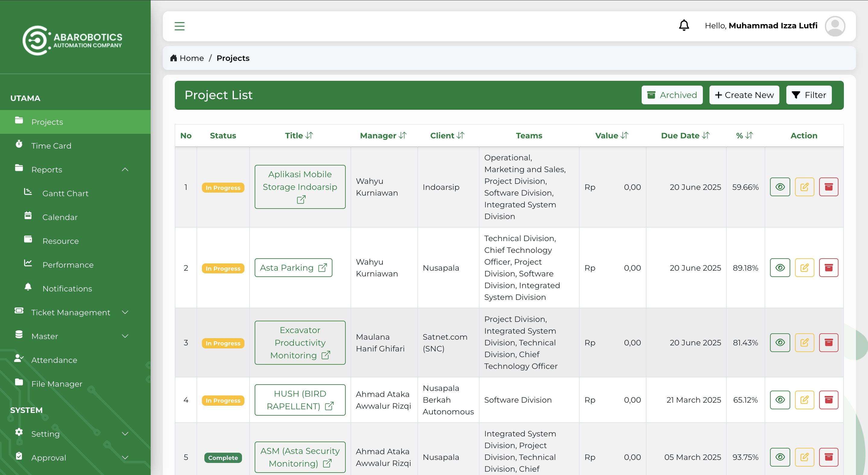Expand the Setting submenu chevron

125,434
